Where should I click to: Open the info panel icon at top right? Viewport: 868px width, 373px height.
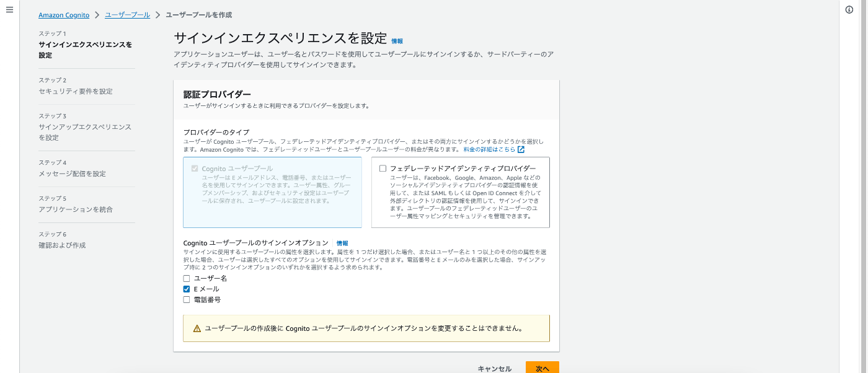click(849, 10)
